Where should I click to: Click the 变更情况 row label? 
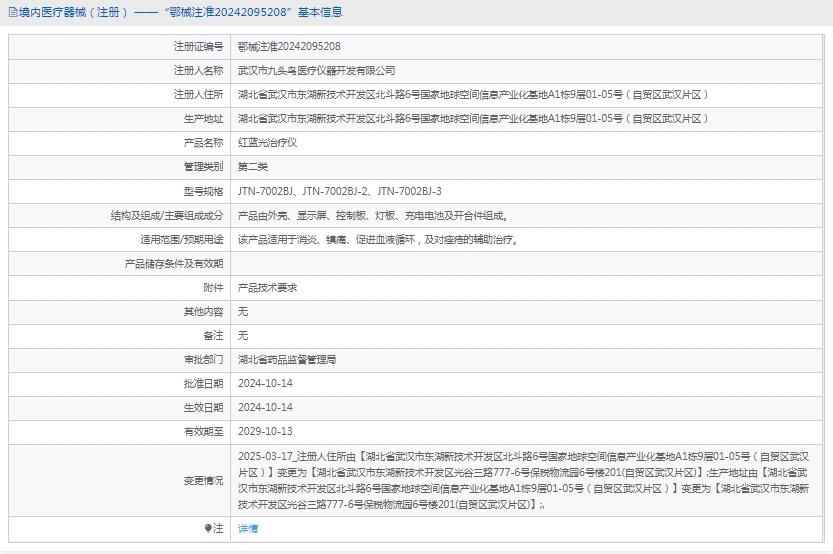pyautogui.click(x=203, y=480)
